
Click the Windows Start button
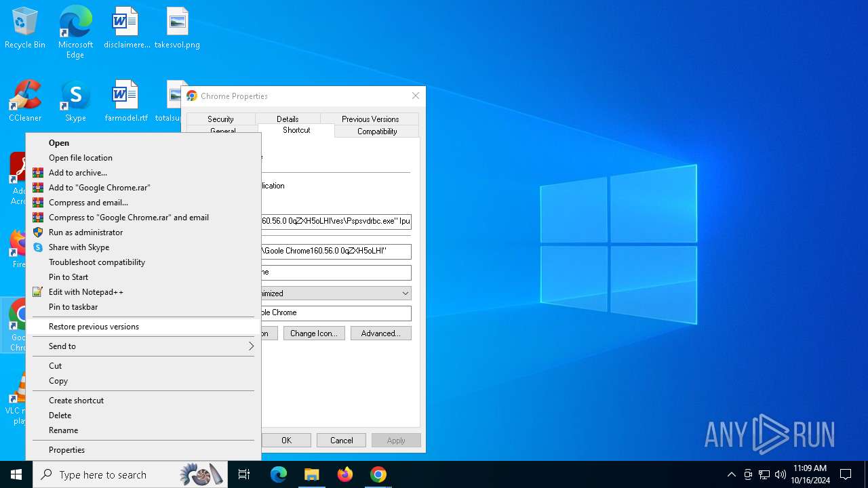click(16, 474)
